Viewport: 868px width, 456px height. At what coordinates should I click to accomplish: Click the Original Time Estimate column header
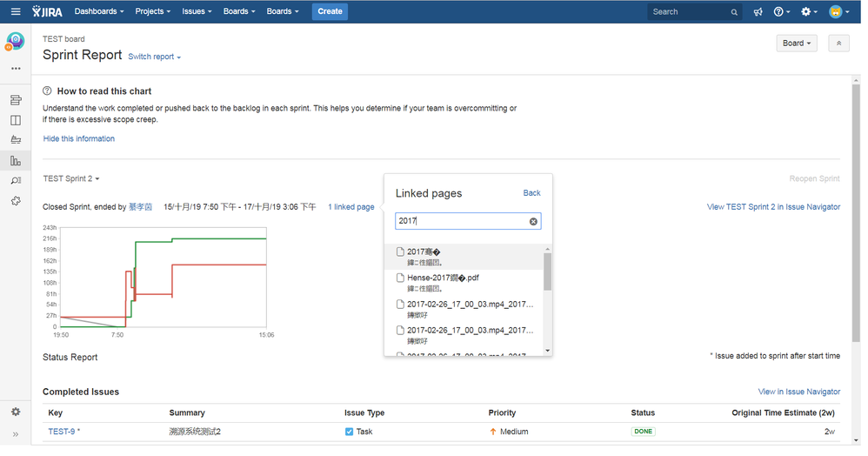783,412
